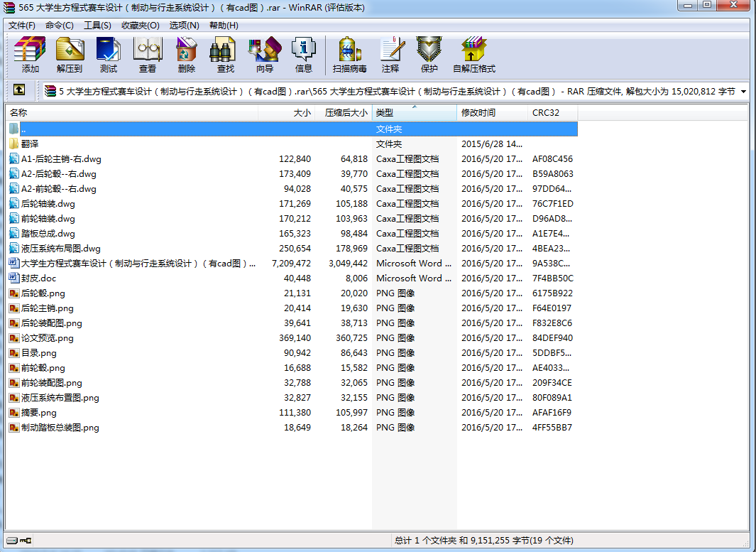
Task: Expand the archive path dropdown arrow
Action: point(743,91)
